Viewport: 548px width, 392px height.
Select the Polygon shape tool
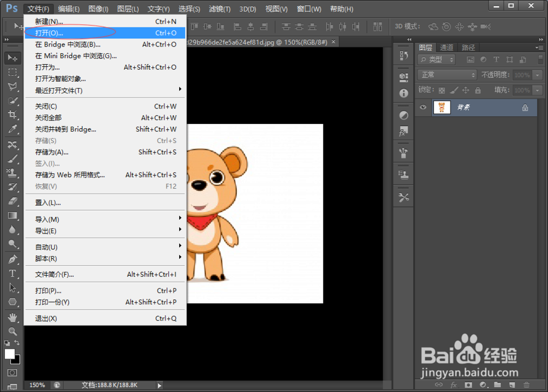coord(13,302)
